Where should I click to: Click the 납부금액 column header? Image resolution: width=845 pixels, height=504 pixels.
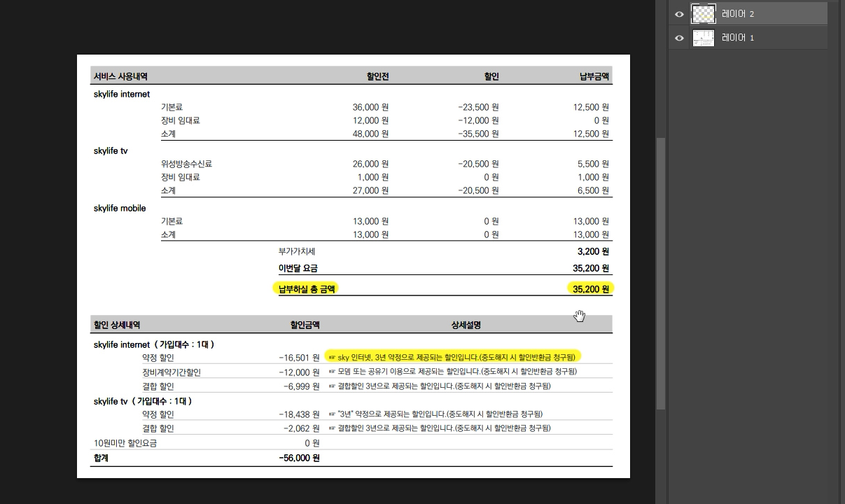point(594,76)
